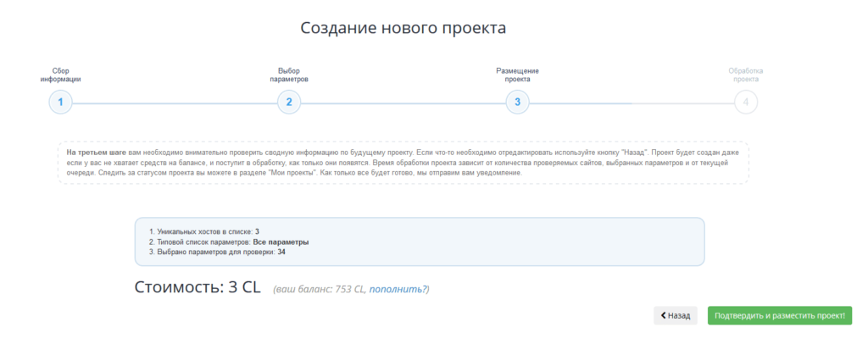Click the left chevron icon in 'Назад'
Image resolution: width=868 pixels, height=344 pixels.
pos(663,315)
